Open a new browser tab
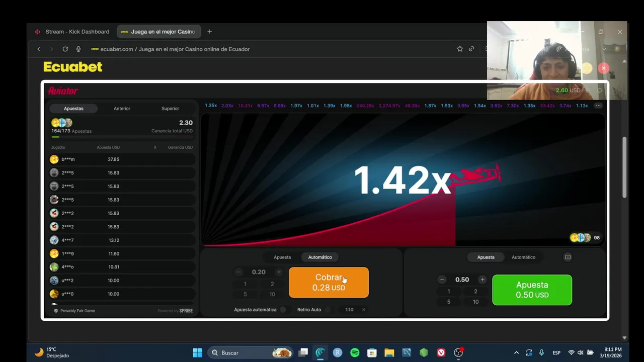Screen dimensions: 644x362 tap(209, 31)
